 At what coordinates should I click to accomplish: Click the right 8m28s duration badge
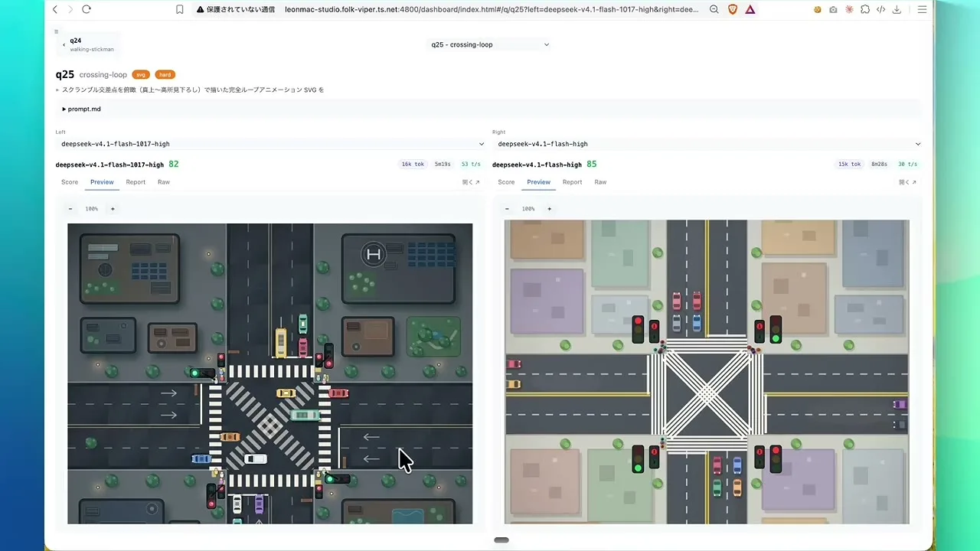[880, 164]
